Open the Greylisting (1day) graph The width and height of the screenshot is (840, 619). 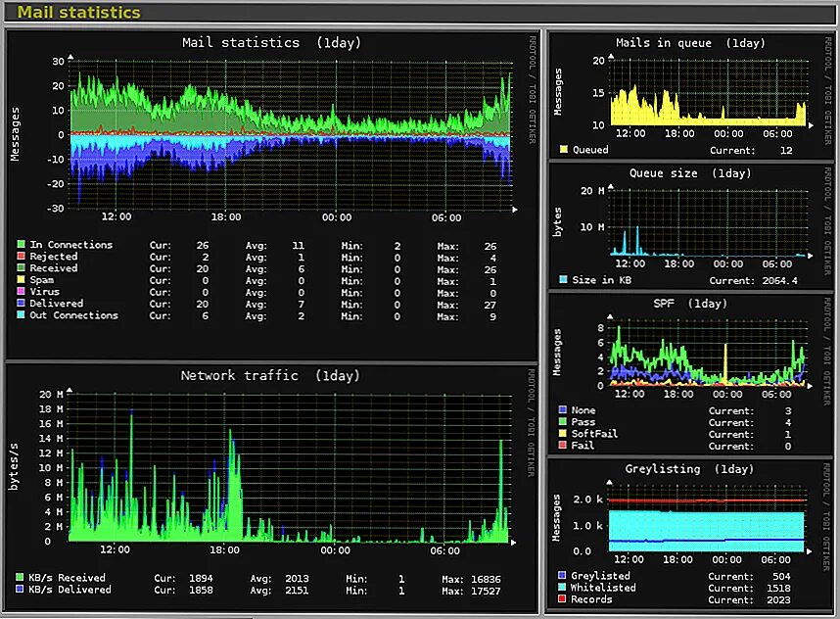pyautogui.click(x=691, y=536)
